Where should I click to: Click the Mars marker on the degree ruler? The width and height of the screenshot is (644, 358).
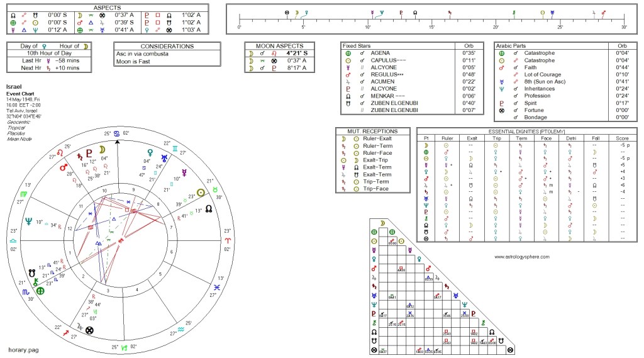coord(603,13)
